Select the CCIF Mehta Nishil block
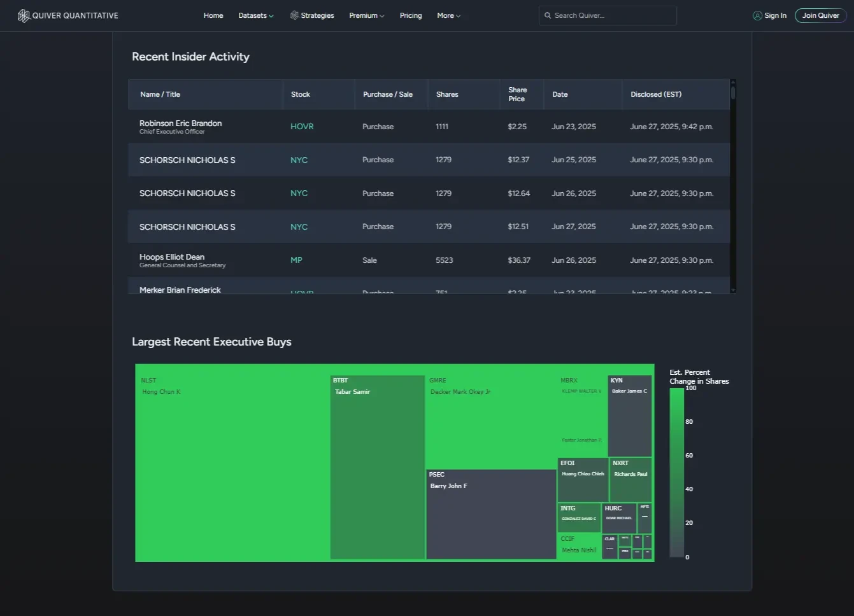Viewport: 854px width, 616px height. (x=580, y=547)
